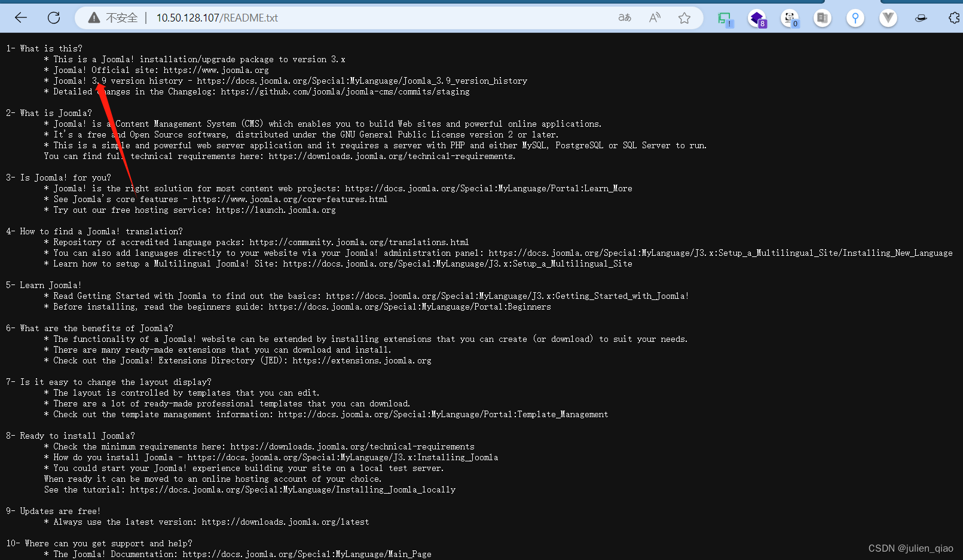Click the '10- Where can you get support and help?' heading

tap(99, 543)
